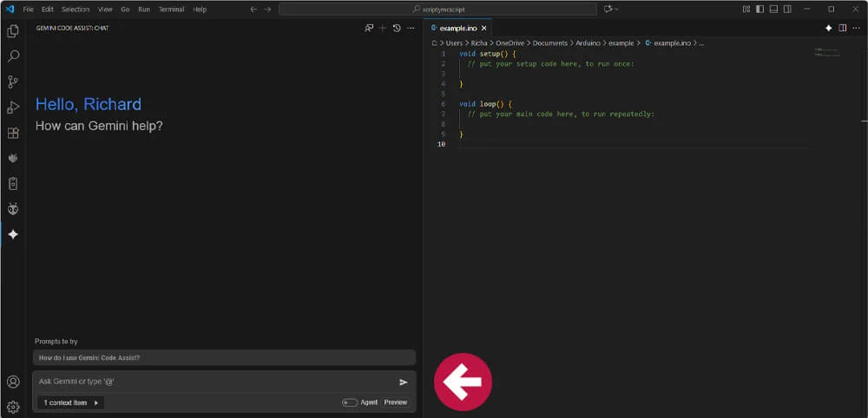Viewport: 868px width, 418px height.
Task: Open the Extensions view
Action: 13,133
